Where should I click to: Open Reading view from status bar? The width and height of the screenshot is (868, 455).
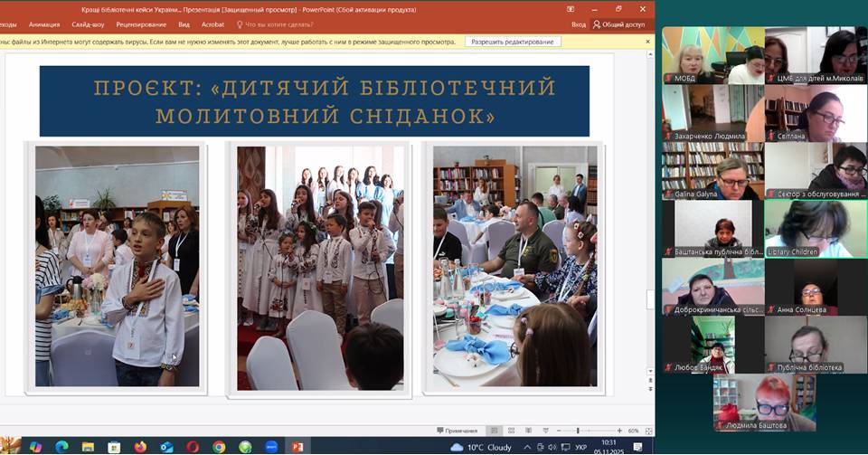(x=527, y=431)
